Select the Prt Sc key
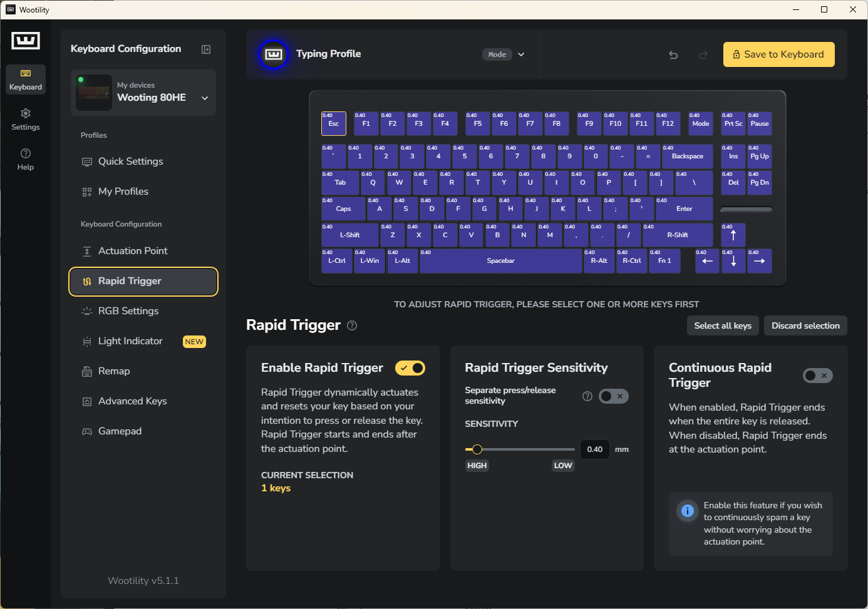The image size is (868, 609). click(x=733, y=123)
